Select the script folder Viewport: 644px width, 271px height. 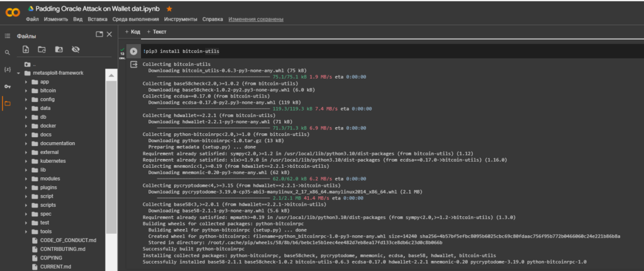click(47, 196)
